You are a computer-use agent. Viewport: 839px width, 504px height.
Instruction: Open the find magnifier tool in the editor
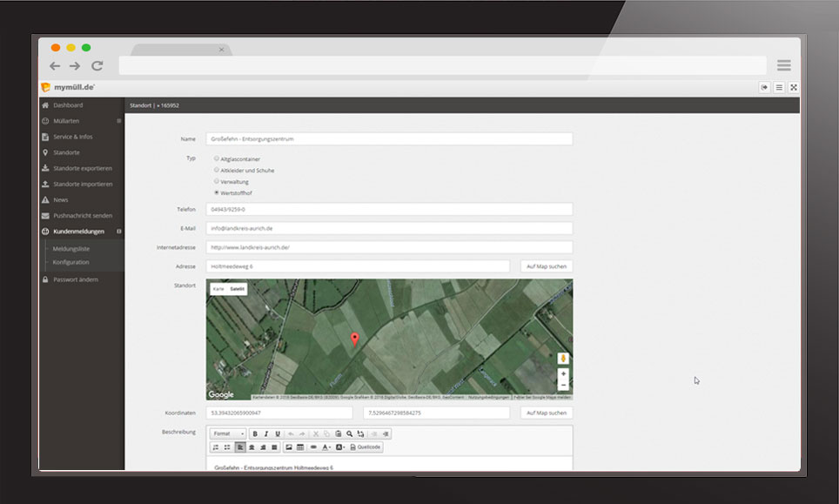349,433
